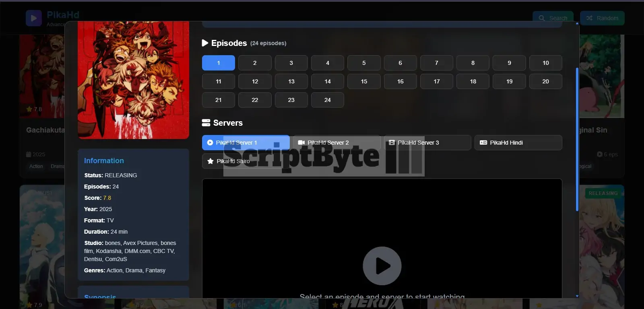Screen dimensions: 644x309
Task: Play episode 10
Action: pyautogui.click(x=545, y=63)
